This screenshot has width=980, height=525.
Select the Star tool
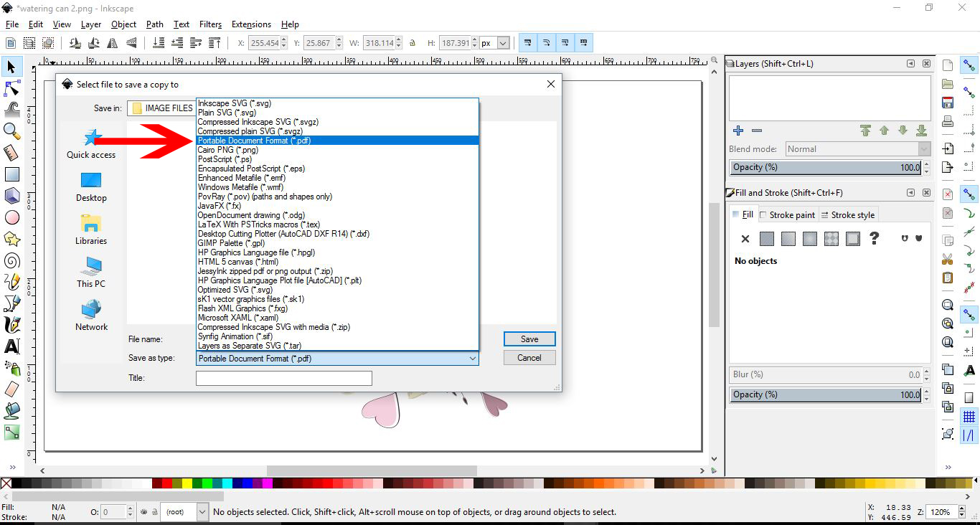(11, 239)
